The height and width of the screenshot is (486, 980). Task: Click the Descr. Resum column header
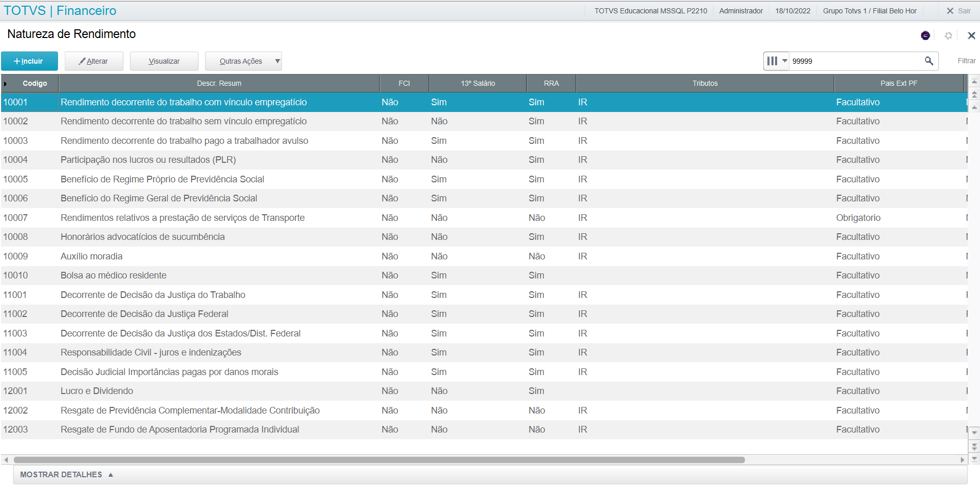pos(219,83)
